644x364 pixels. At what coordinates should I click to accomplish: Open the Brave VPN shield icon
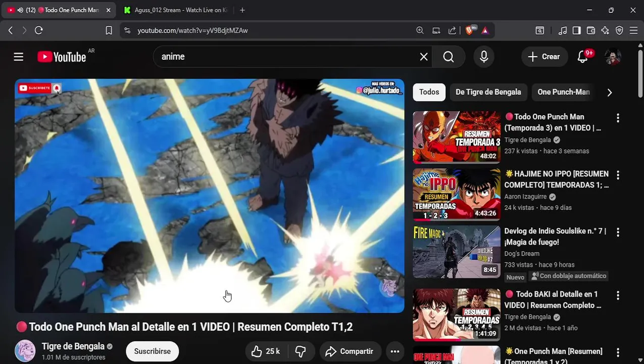pos(619,30)
